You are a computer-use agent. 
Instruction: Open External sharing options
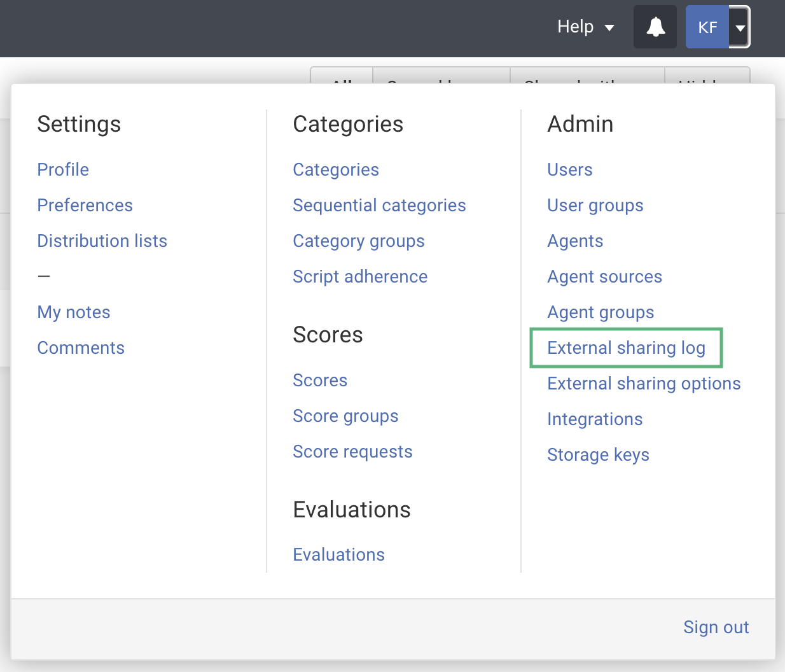click(x=644, y=384)
